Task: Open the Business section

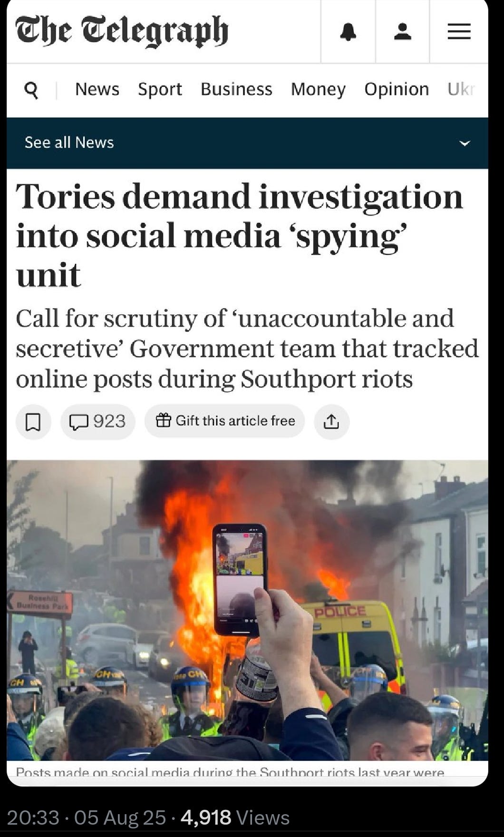Action: point(236,89)
